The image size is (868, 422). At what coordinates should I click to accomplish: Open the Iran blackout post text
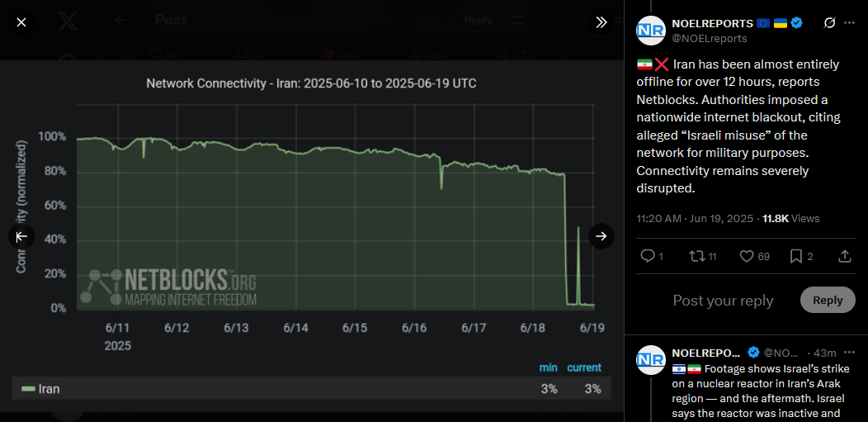pos(738,126)
